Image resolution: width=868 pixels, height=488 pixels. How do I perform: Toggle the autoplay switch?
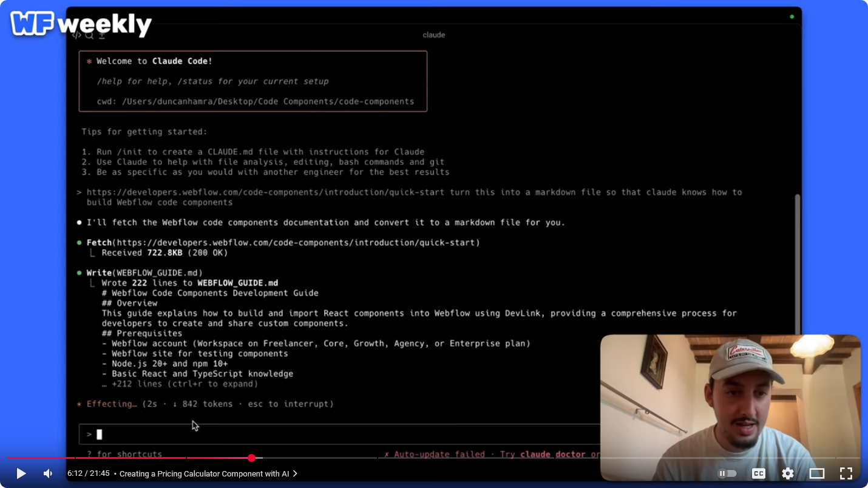727,473
